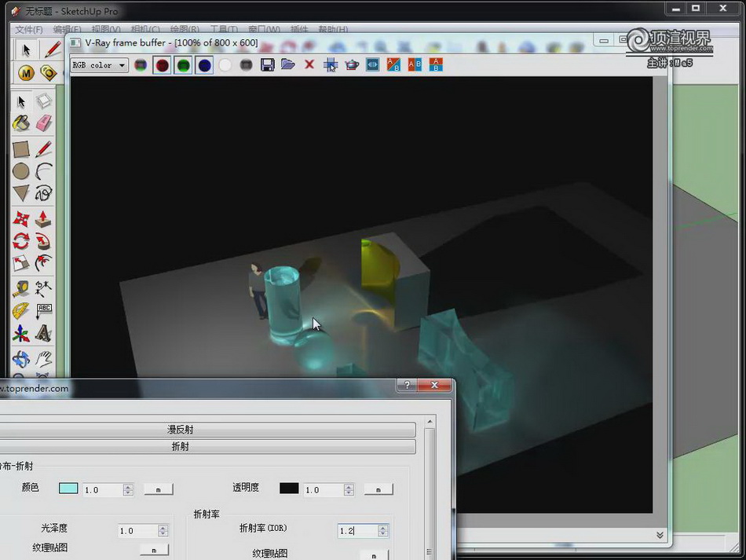Image resolution: width=746 pixels, height=560 pixels.
Task: Activate the 3D Text tool
Action: pos(43,333)
